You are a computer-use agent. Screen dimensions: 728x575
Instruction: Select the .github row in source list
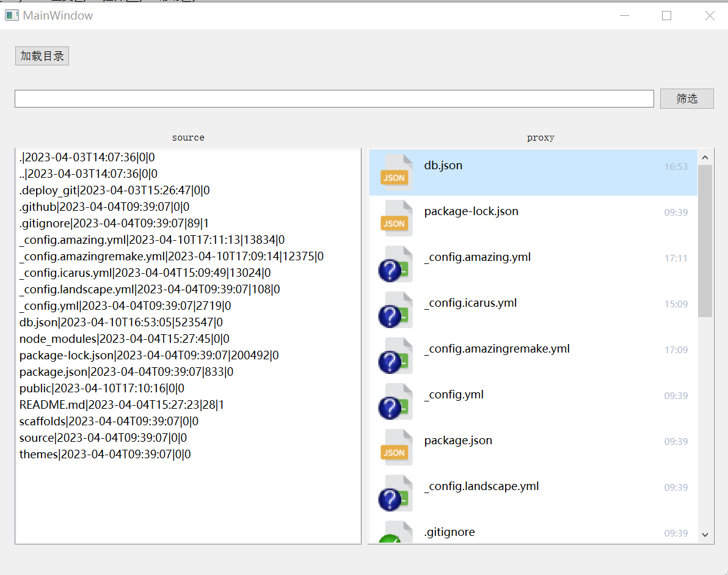pyautogui.click(x=188, y=207)
